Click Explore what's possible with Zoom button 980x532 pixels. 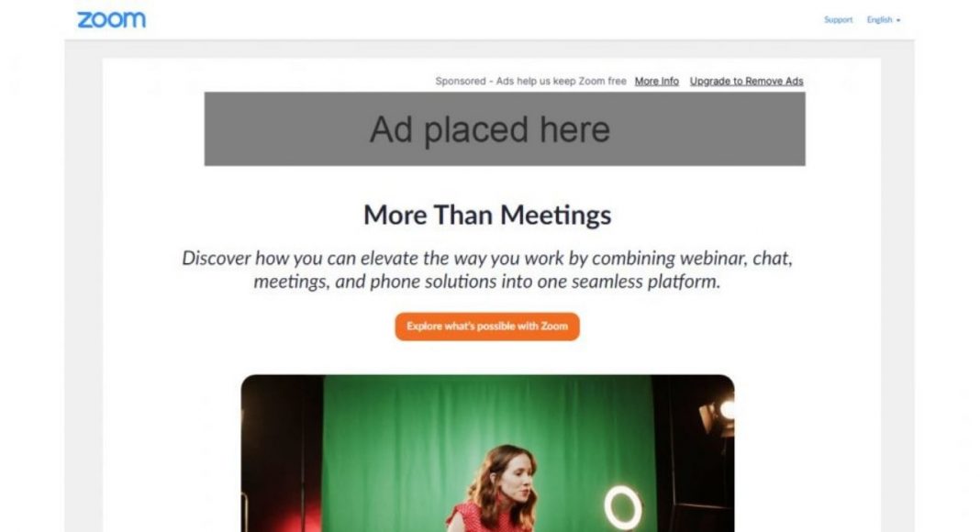click(x=487, y=327)
